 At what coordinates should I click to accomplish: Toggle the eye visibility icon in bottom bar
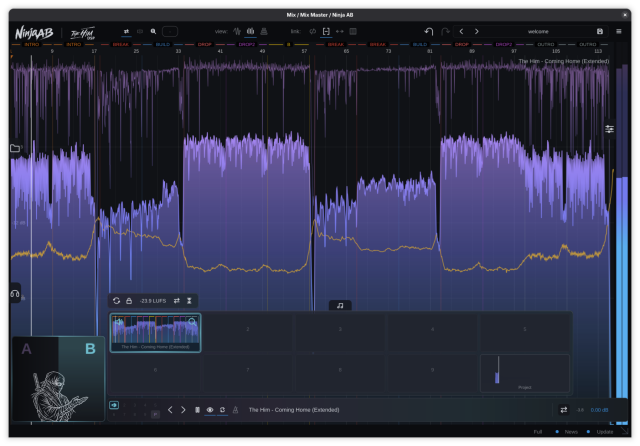(x=210, y=410)
